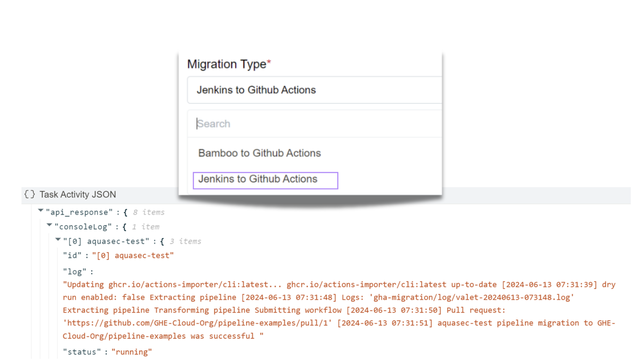Click the "status" key label

click(x=82, y=352)
